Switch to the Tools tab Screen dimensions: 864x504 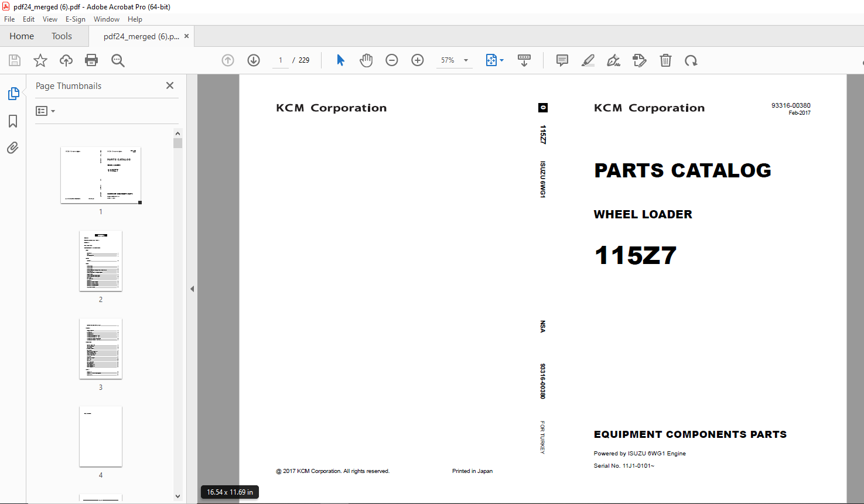[62, 36]
